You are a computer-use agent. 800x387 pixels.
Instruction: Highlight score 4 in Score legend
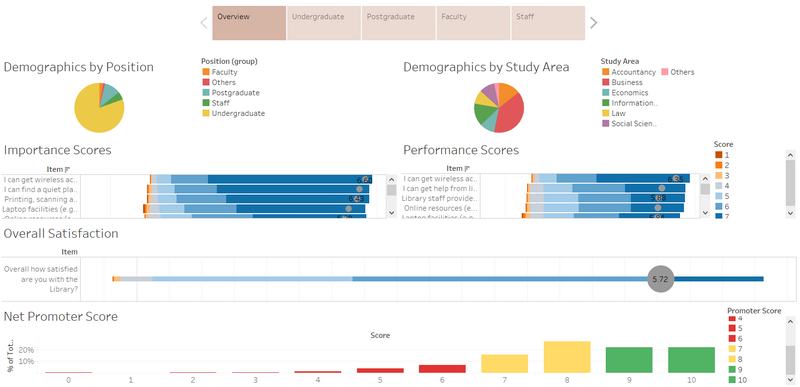point(722,186)
